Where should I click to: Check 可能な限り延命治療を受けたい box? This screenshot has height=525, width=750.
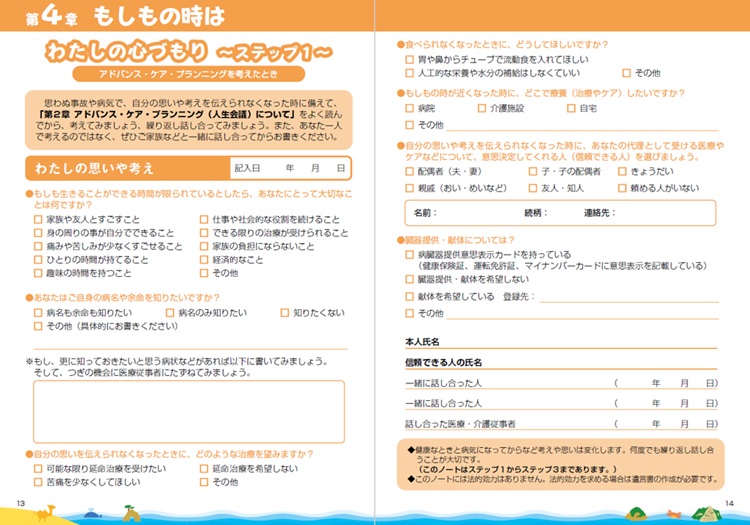[38, 468]
